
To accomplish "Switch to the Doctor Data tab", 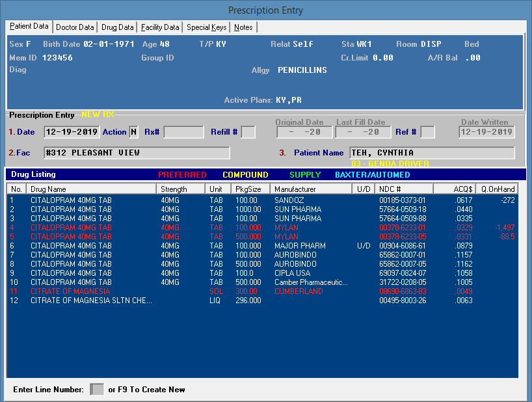I will (x=75, y=27).
